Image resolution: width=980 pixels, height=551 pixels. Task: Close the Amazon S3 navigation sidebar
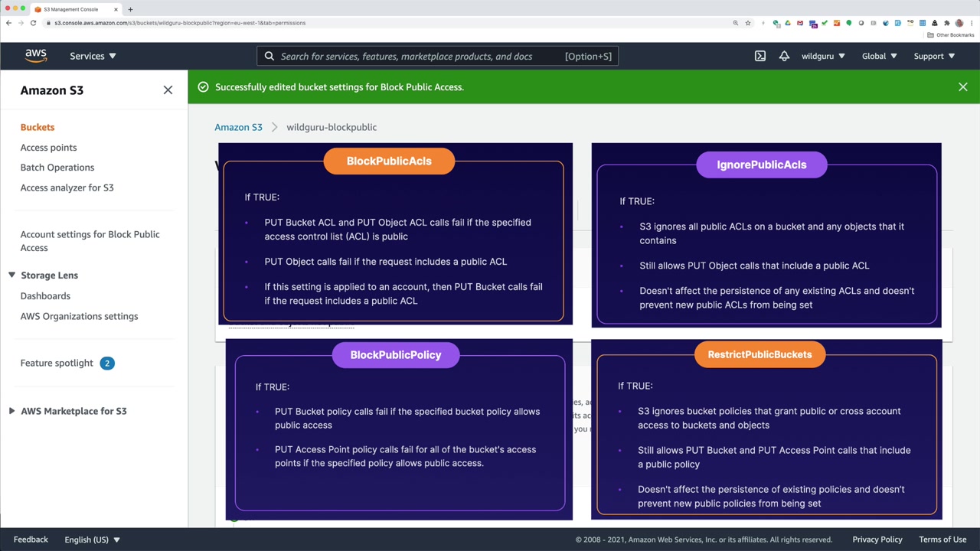168,90
